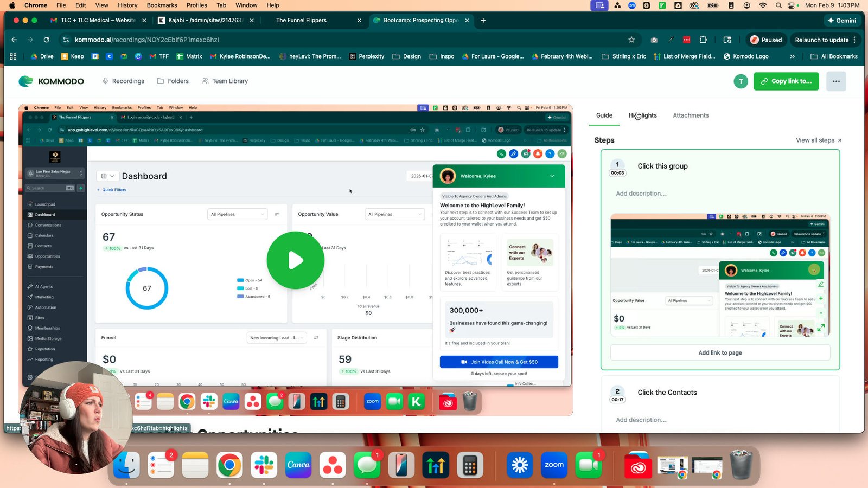Screen dimensions: 868x488
Task: Switch to the Highlights tab
Action: (x=643, y=115)
